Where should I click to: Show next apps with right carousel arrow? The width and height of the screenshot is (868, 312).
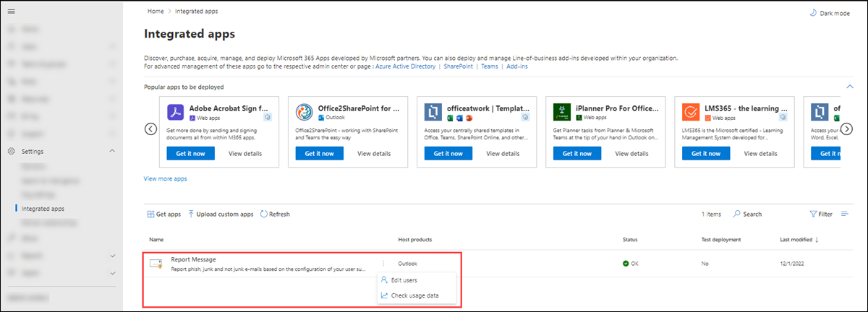pyautogui.click(x=848, y=129)
